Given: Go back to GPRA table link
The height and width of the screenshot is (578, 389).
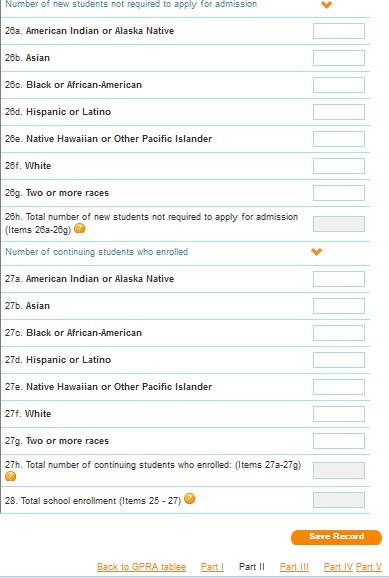Looking at the screenshot, I should pos(141,567).
